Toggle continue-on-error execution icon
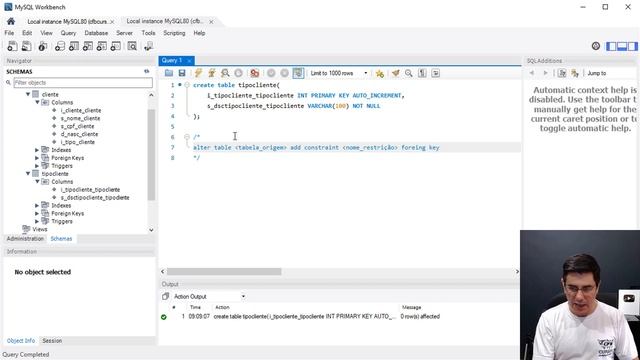Viewport: 640px width, 360px height. tap(255, 73)
